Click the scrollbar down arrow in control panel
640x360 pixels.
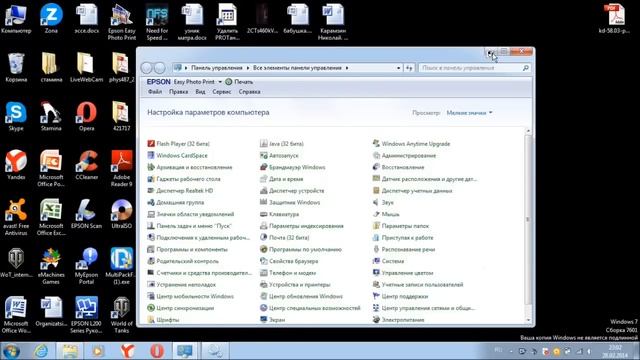tap(528, 320)
